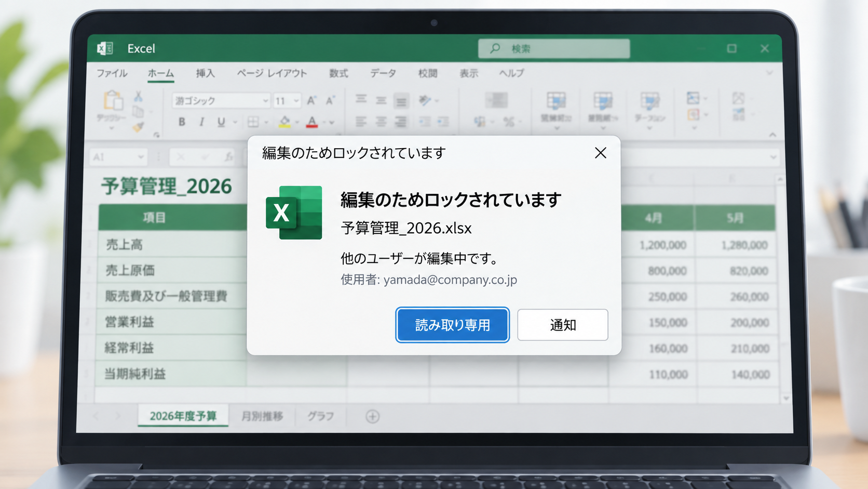The width and height of the screenshot is (868, 489).
Task: Toggle Bold formatting
Action: tap(182, 122)
